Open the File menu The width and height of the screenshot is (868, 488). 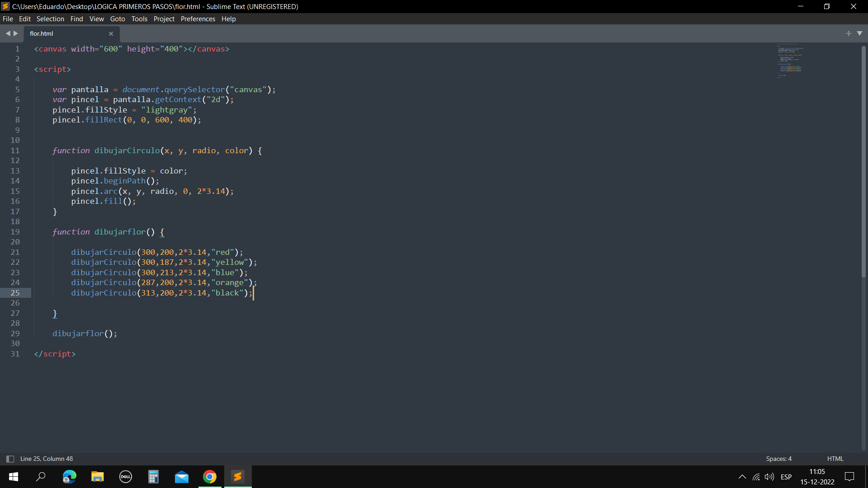coord(8,19)
